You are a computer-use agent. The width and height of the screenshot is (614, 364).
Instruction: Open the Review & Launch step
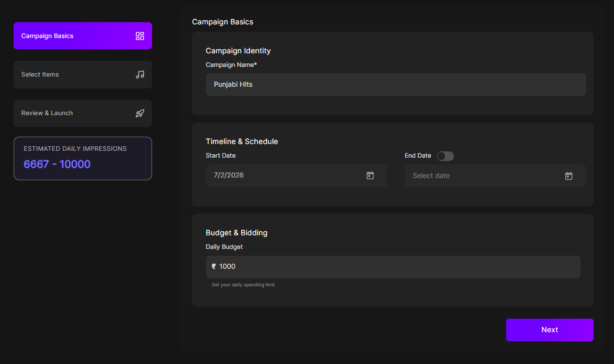(x=83, y=113)
